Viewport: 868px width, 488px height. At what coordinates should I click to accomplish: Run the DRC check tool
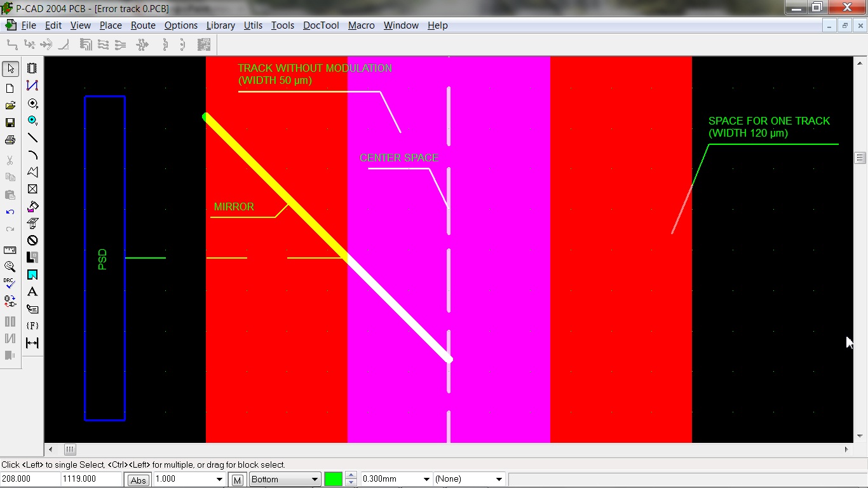click(x=10, y=284)
